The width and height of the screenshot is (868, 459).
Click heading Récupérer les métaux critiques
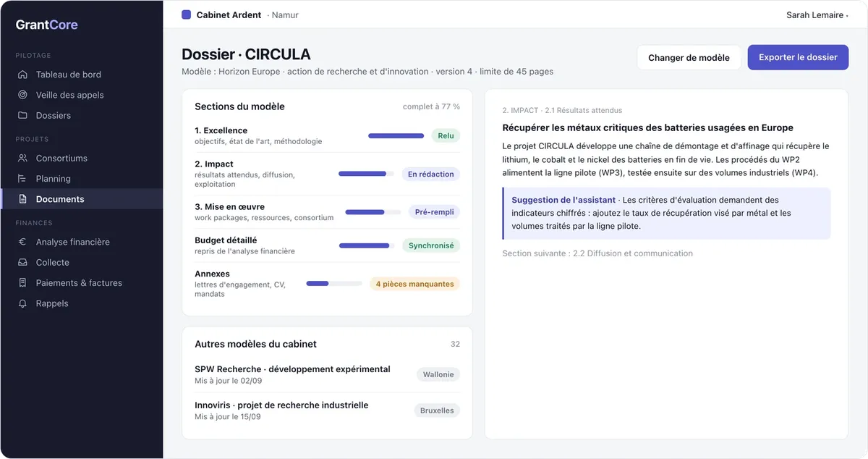[x=647, y=127]
